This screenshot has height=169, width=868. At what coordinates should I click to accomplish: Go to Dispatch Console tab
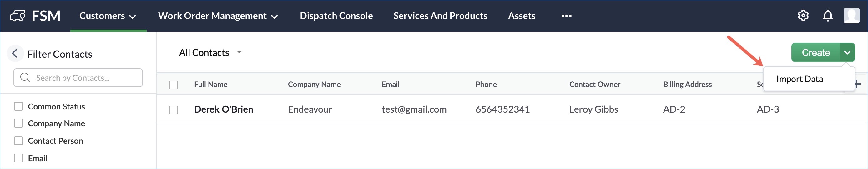[336, 16]
